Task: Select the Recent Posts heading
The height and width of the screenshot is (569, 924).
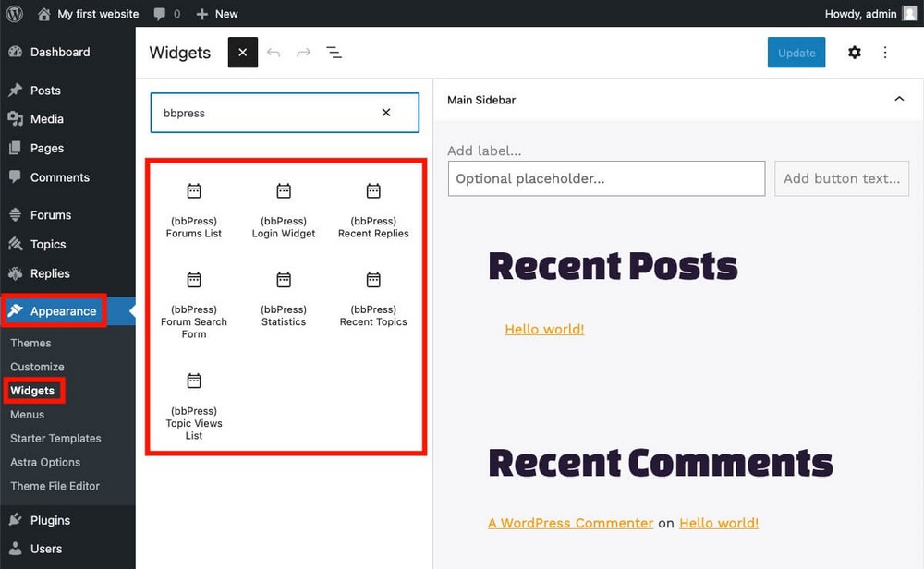Action: (613, 266)
